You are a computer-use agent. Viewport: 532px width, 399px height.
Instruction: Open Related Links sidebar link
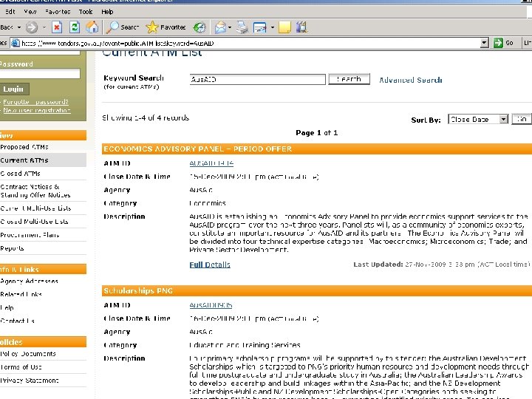tap(21, 294)
